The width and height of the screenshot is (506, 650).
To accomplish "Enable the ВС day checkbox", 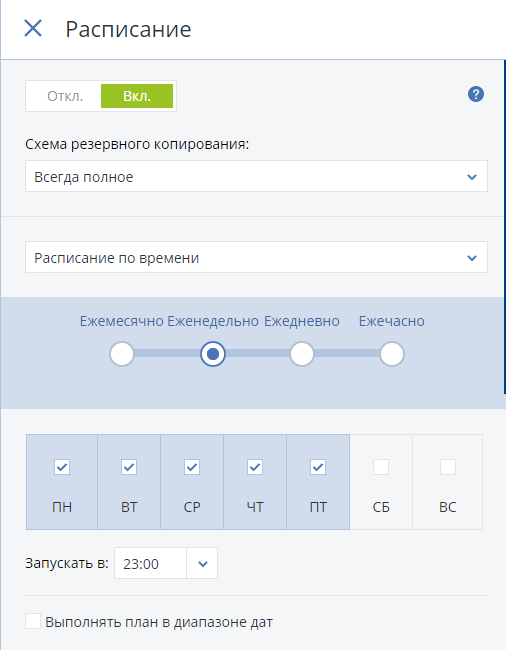I will pos(448,467).
